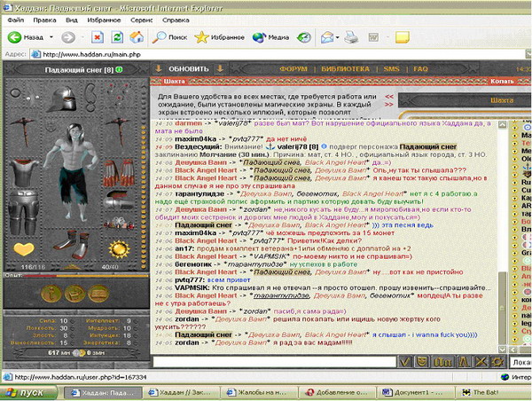
Task: Click the golden heart health icon
Action: (x=23, y=249)
